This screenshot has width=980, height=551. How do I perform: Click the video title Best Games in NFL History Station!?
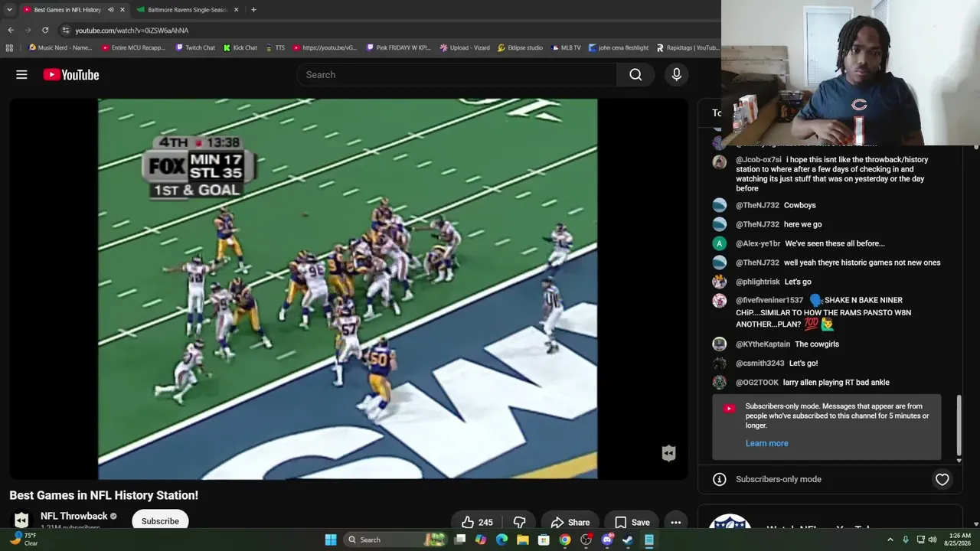pyautogui.click(x=104, y=495)
